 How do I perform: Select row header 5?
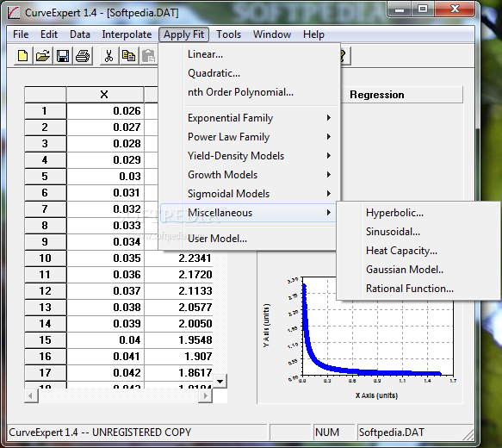(x=45, y=177)
